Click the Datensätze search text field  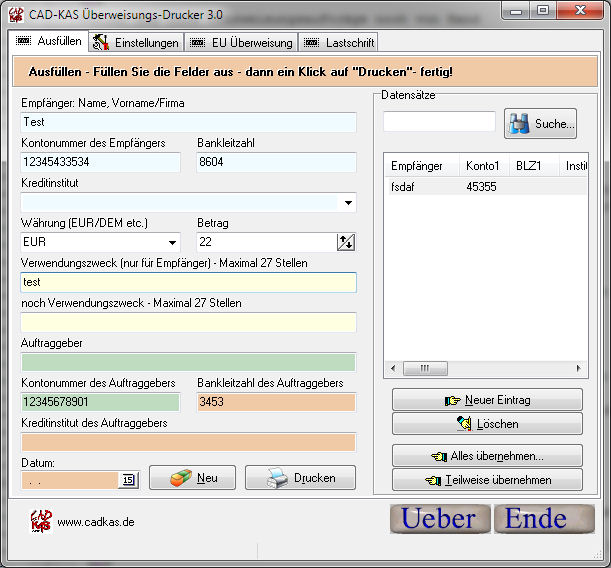(439, 122)
